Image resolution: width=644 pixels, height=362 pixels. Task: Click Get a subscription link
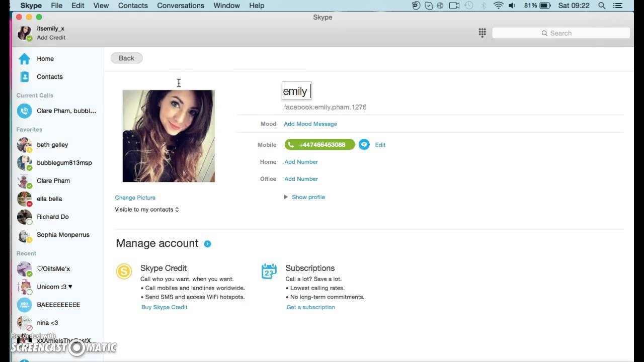pyautogui.click(x=310, y=307)
